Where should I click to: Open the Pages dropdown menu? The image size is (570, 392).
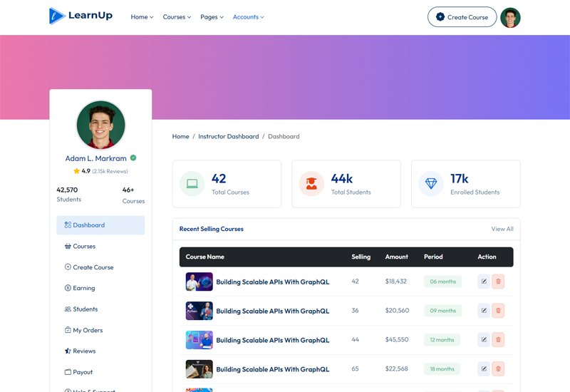tap(212, 17)
